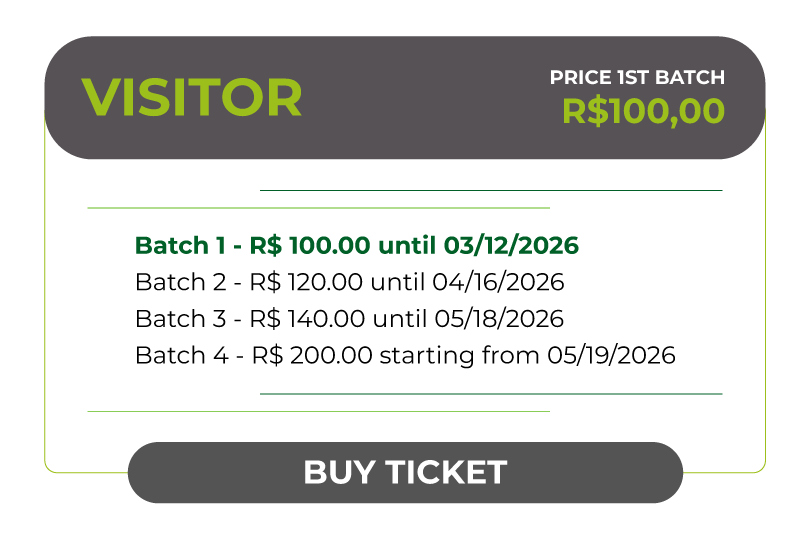Select the R$ 100.00 price in Batch 1
810x555 pixels.
[x=308, y=246]
